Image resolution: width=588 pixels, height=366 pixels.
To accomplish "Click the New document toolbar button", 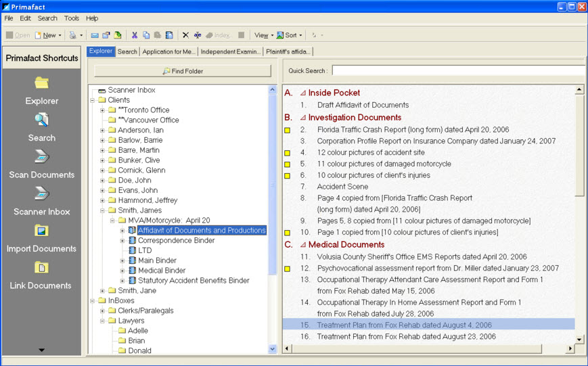I will (x=45, y=35).
